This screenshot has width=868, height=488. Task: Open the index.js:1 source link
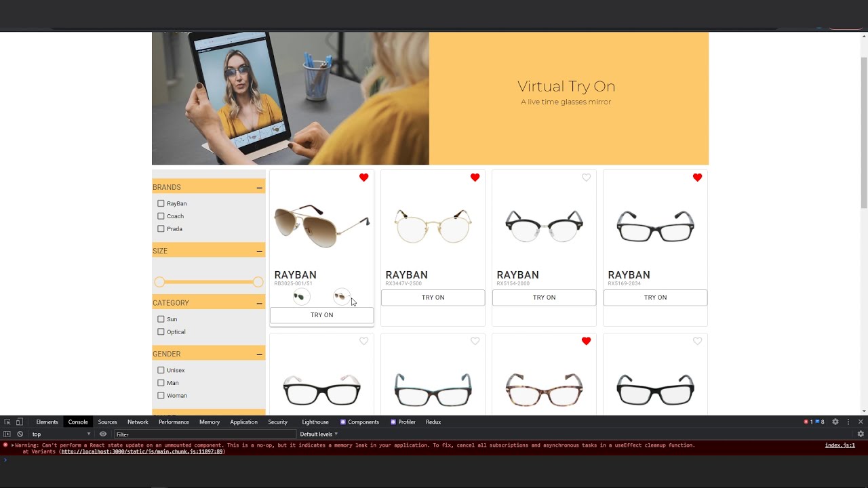tap(840, 445)
